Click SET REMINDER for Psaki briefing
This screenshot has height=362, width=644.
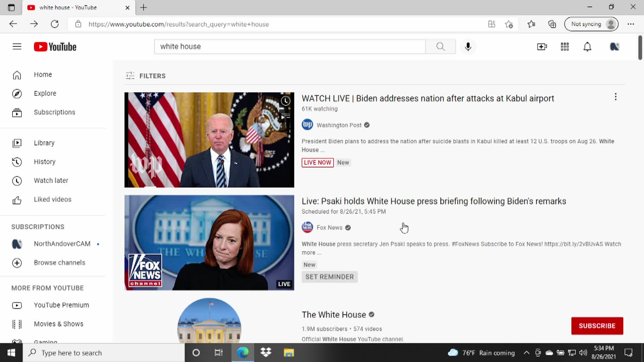(329, 277)
